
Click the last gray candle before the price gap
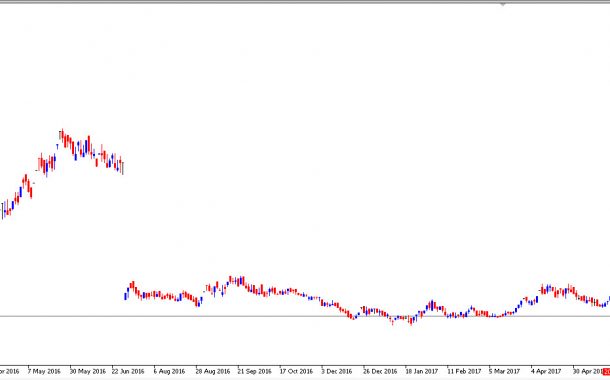coord(123,168)
